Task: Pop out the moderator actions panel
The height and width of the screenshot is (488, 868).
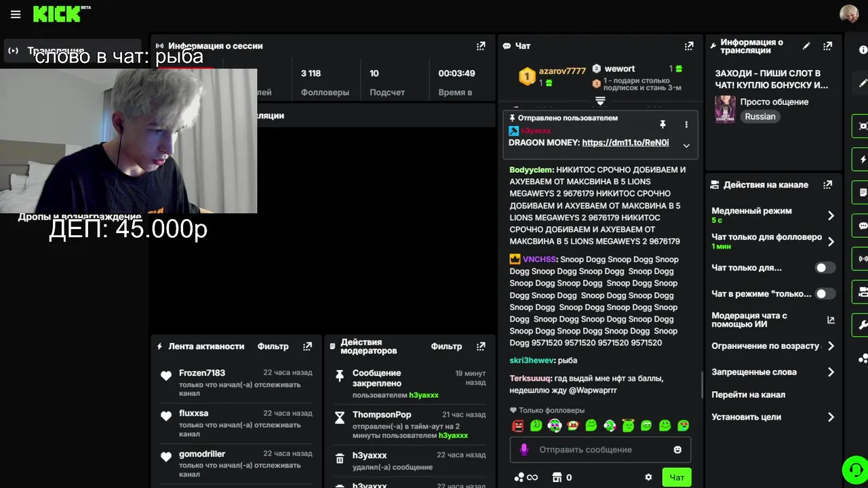Action: pyautogui.click(x=481, y=346)
